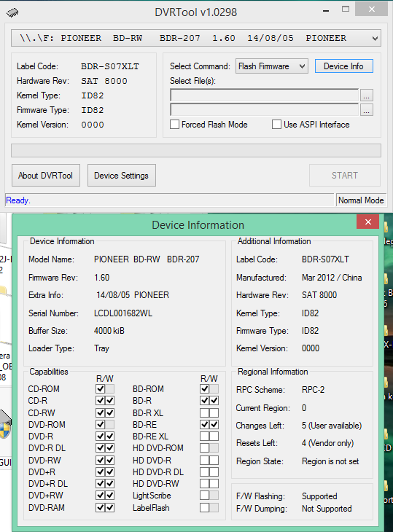Maximize the DVRTool window

click(346, 9)
